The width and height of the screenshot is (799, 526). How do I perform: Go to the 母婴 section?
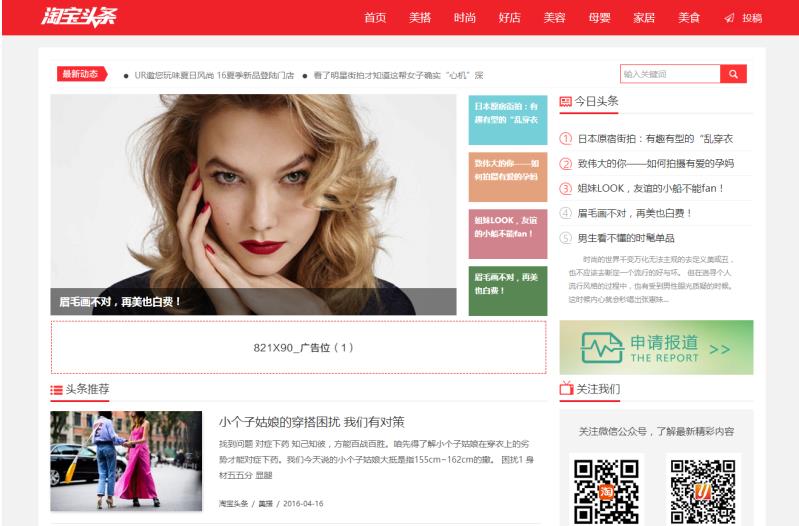pos(599,18)
